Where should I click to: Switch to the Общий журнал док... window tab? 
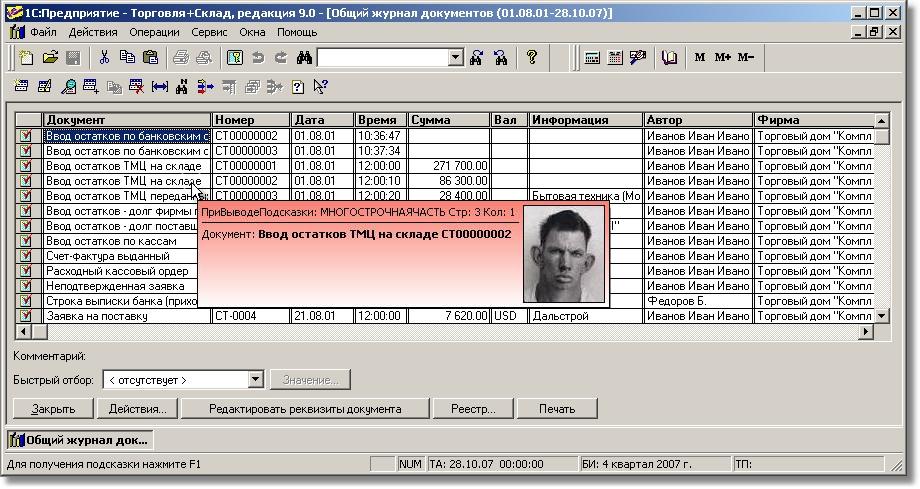click(x=81, y=440)
